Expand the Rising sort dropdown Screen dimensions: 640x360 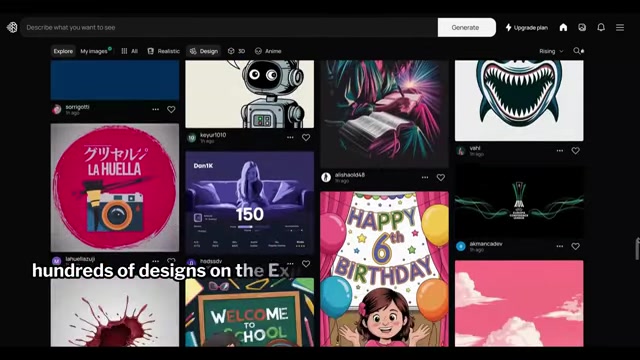coord(551,51)
